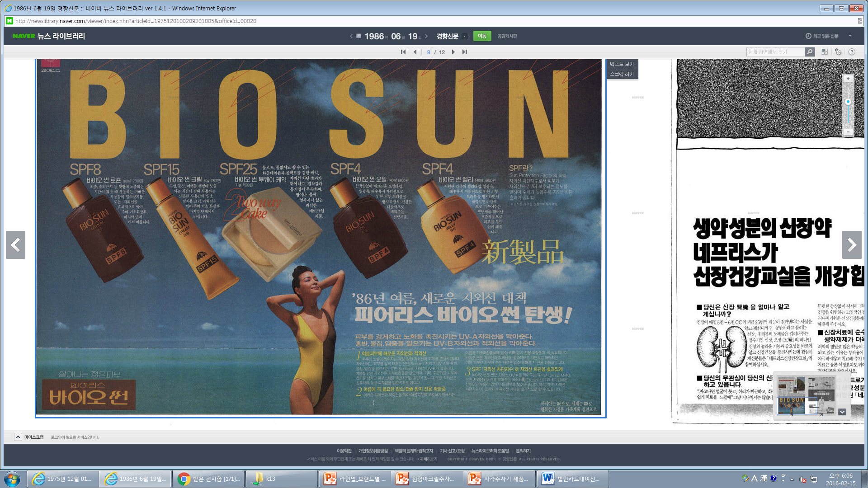Click the in-page search input field
The width and height of the screenshot is (868, 488).
775,52
